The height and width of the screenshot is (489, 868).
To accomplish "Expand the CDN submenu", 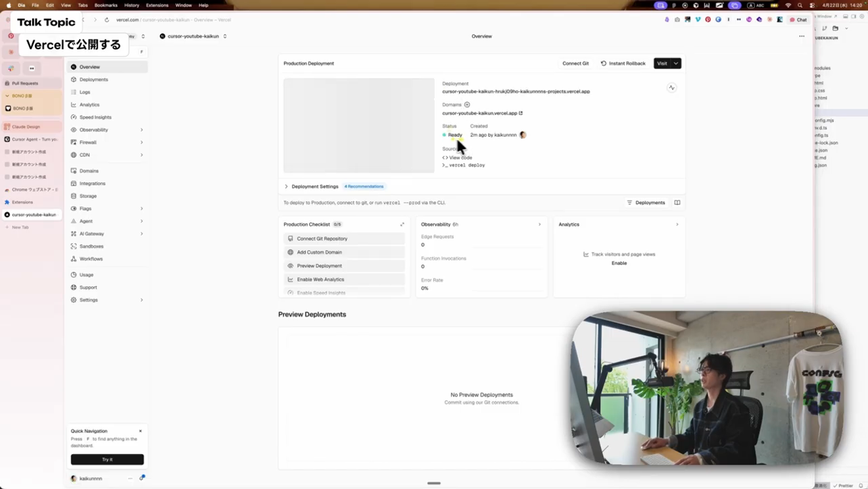I will point(141,155).
